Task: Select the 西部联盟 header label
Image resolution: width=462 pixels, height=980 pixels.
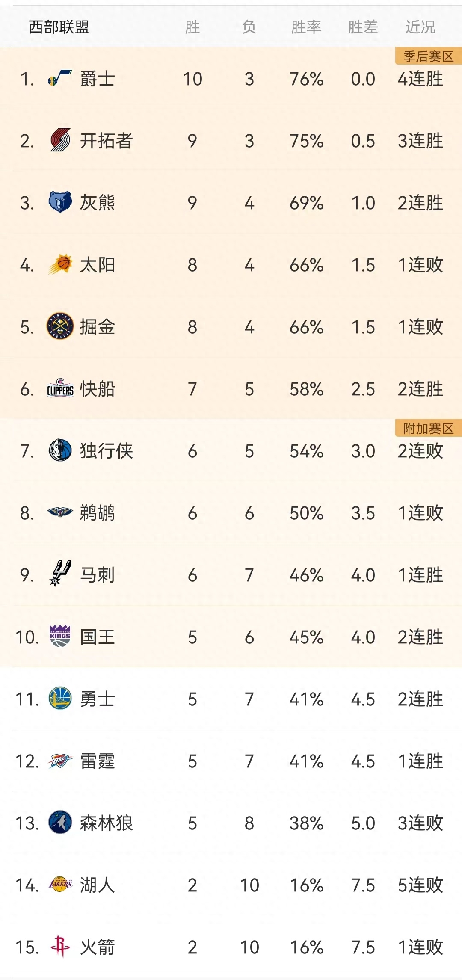Action: coord(59,27)
